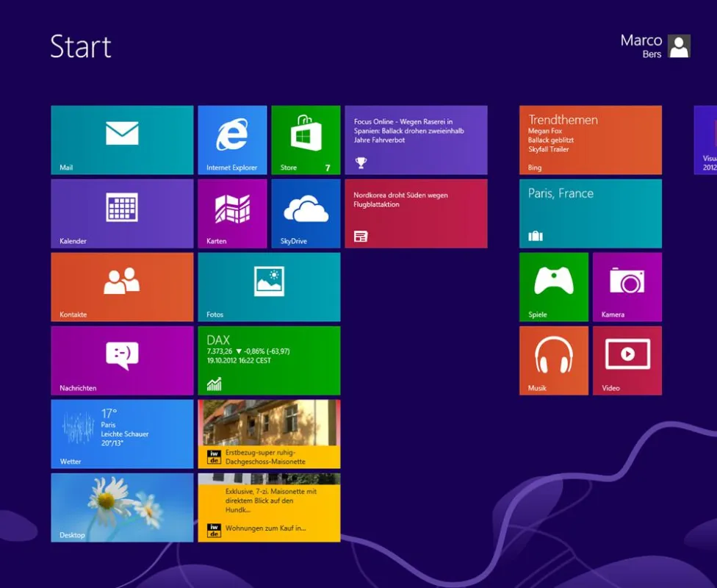This screenshot has height=588, width=717.
Task: Open the Wohnungen zum Kauf tile
Action: click(270, 507)
